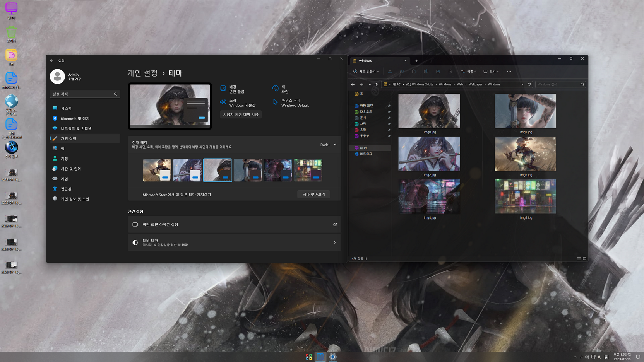Open 시스템 settings category
The width and height of the screenshot is (644, 362).
pyautogui.click(x=85, y=108)
